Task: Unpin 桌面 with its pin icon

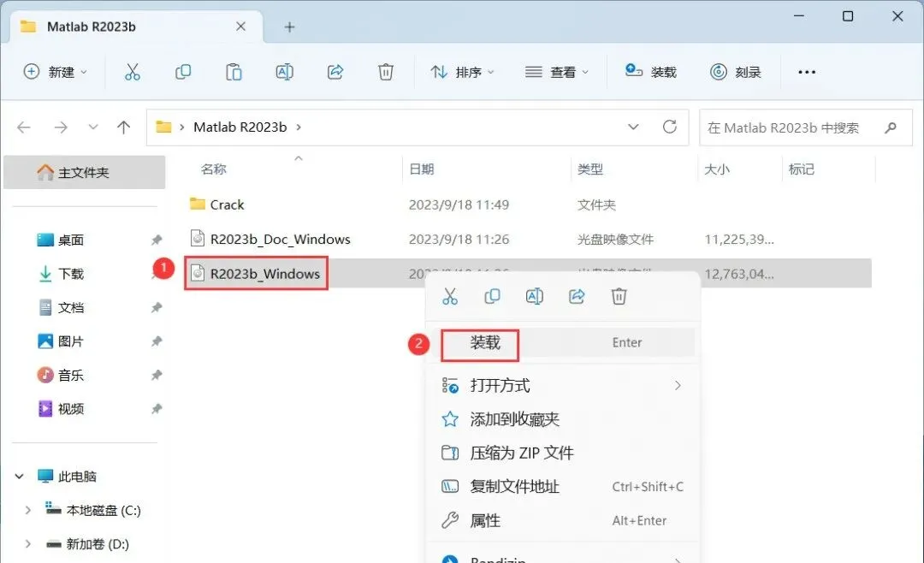Action: tap(157, 240)
